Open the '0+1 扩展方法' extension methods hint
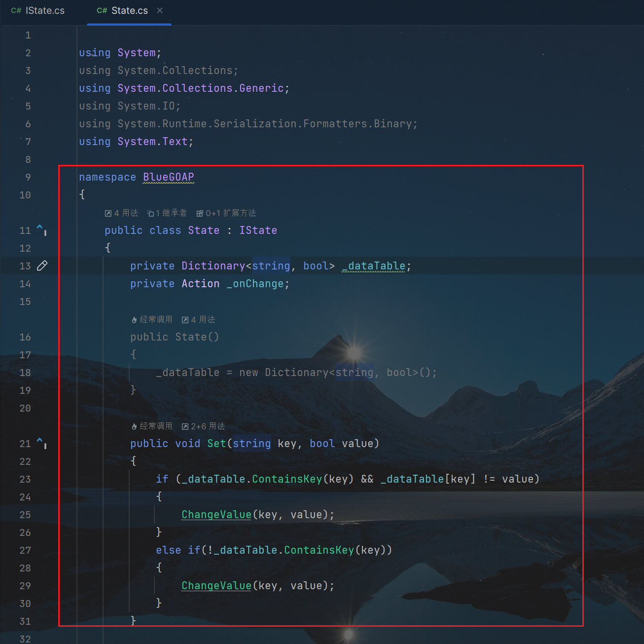644x644 pixels. (226, 213)
